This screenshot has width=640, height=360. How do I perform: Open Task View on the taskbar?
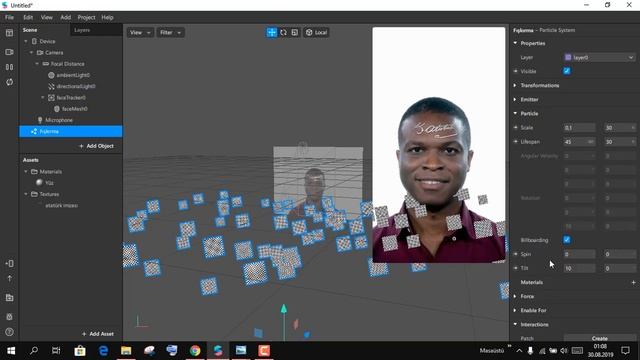click(56, 351)
